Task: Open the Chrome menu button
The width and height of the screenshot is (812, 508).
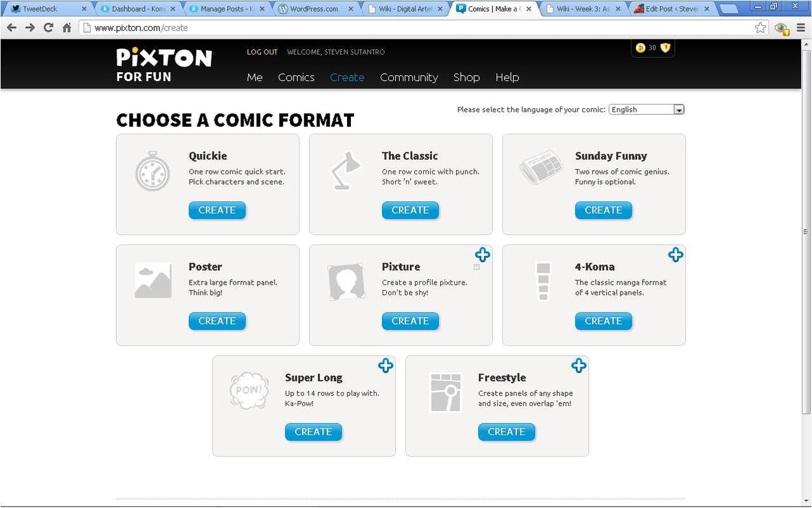Action: (801, 28)
